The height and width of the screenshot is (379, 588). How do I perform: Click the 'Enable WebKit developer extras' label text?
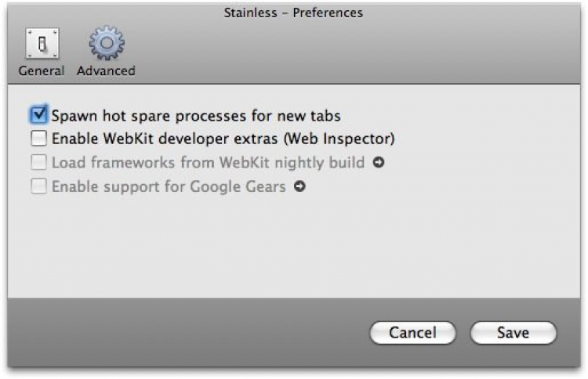click(x=223, y=139)
